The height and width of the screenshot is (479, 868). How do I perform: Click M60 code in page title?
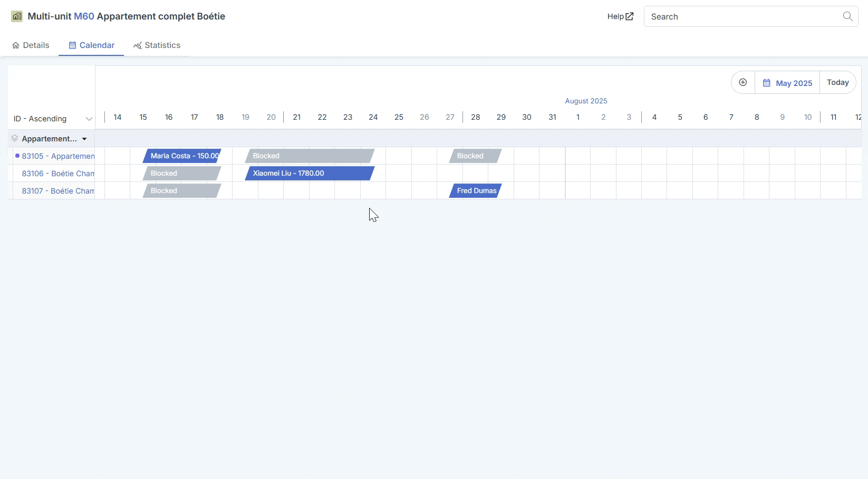(x=84, y=16)
